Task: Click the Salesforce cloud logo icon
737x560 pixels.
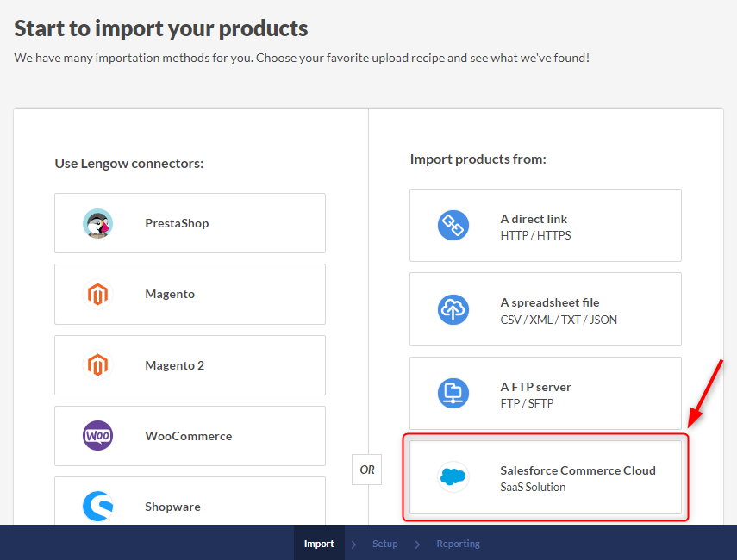Action: [453, 477]
